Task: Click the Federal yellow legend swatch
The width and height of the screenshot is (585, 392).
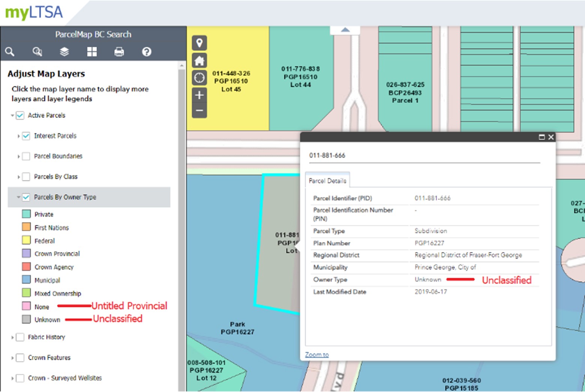Action: [26, 240]
